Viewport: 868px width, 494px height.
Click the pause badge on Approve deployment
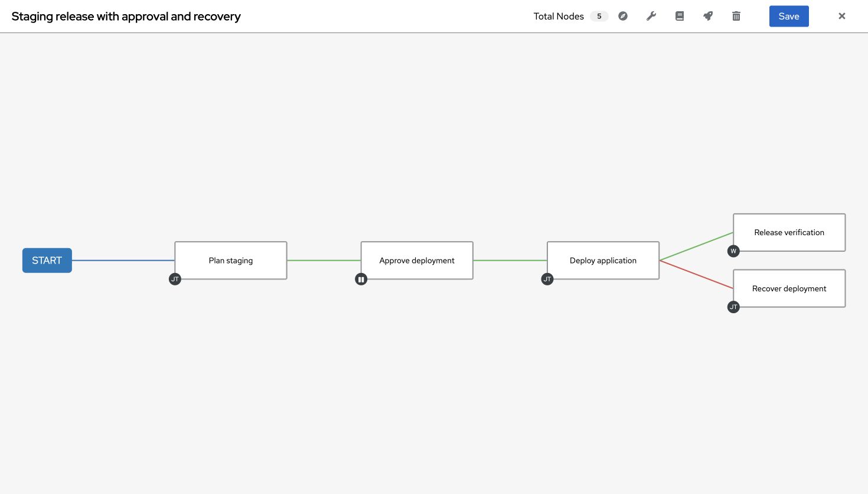coord(361,279)
